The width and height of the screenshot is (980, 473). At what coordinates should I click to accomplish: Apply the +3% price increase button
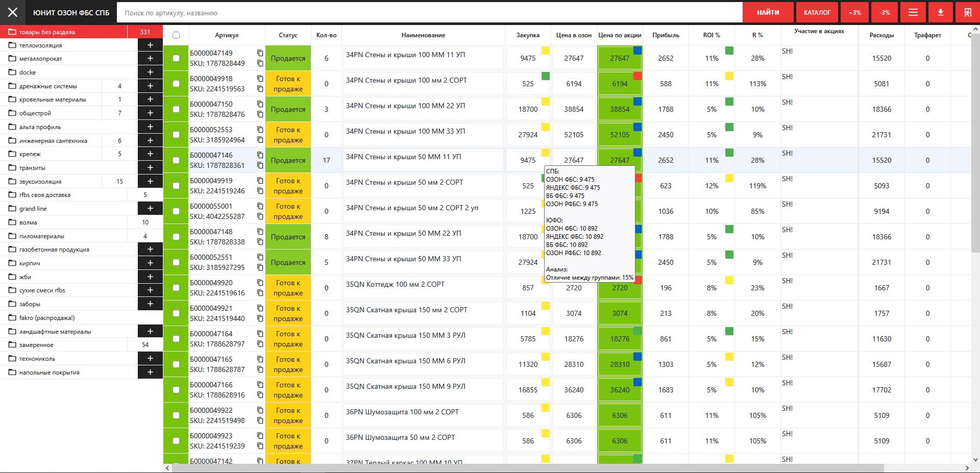tap(854, 12)
